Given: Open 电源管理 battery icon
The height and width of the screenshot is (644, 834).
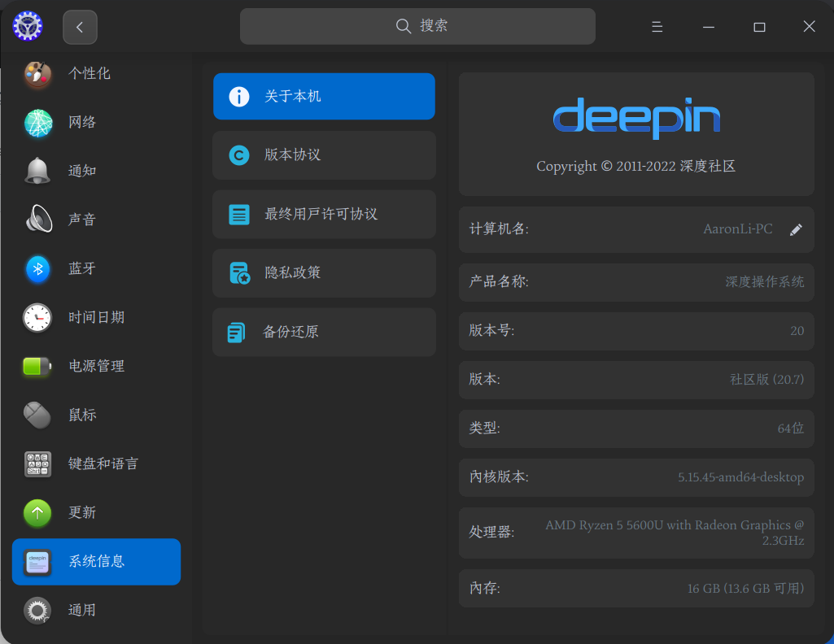Looking at the screenshot, I should [x=37, y=366].
